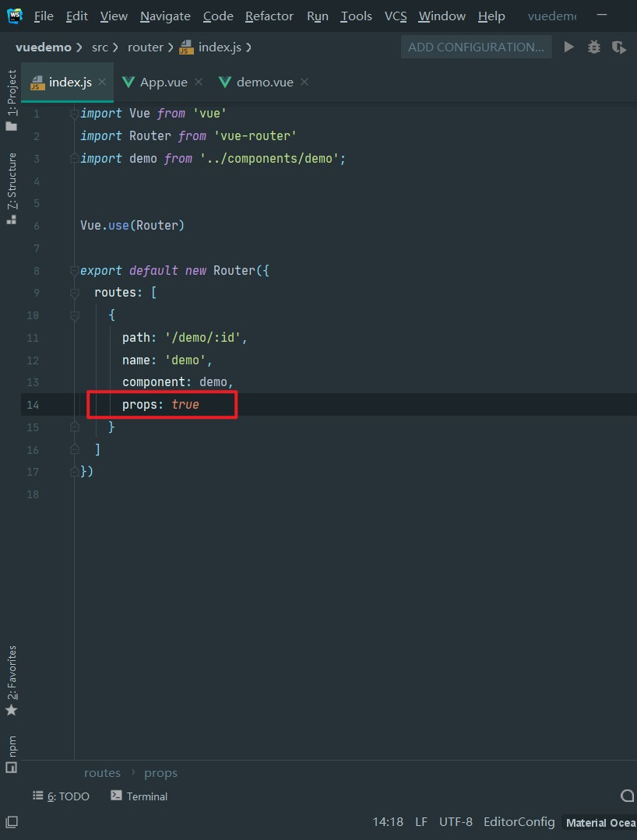Image resolution: width=637 pixels, height=840 pixels.
Task: Click Vue.use(Router) on line 6
Action: pos(132,226)
